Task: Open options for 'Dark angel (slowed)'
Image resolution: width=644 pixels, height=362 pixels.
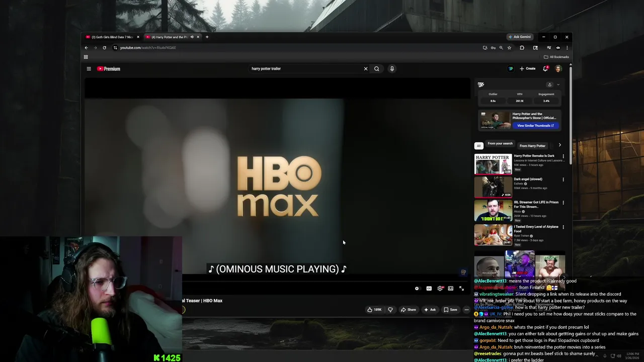Action: (x=563, y=179)
